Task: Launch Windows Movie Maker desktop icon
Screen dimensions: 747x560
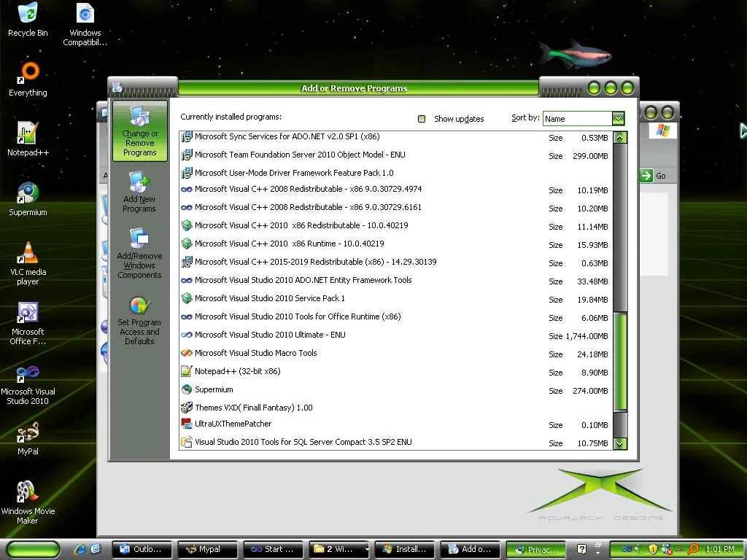Action: pos(28,502)
